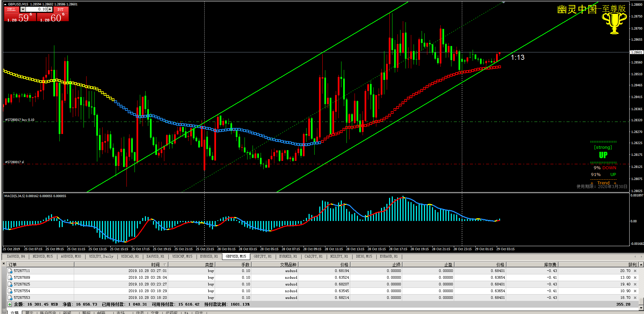Collapse the one-click trading panel triangle
Image resolution: width=644 pixels, height=314 pixels.
pos(5,4)
